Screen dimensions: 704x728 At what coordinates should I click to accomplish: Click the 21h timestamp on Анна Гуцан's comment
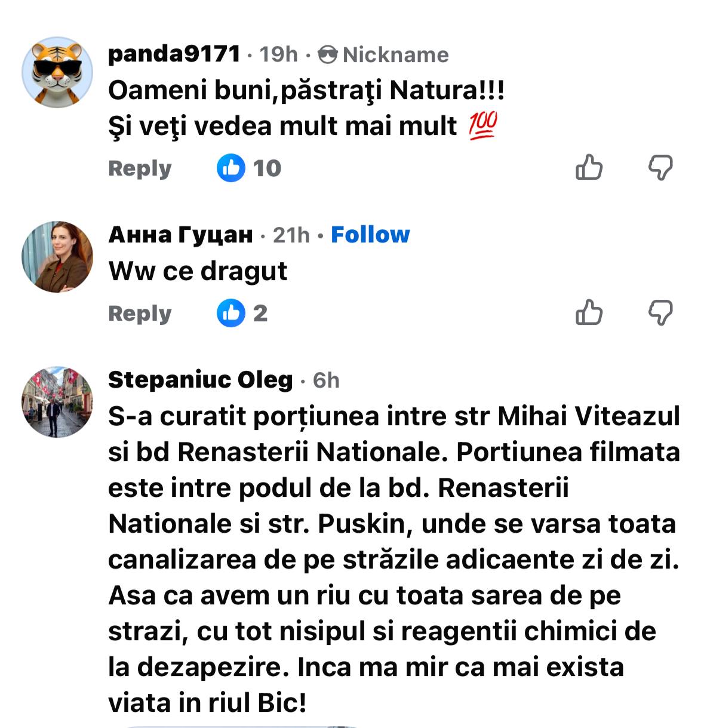291,235
